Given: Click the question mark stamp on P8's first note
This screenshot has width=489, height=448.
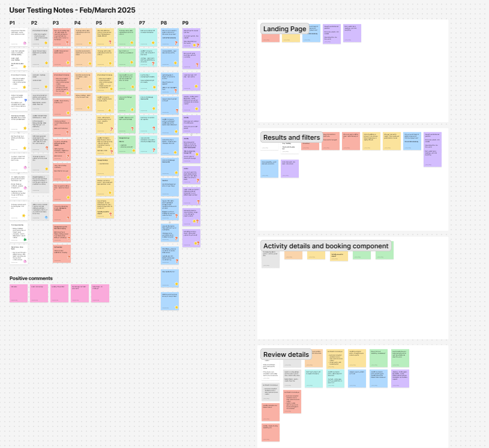Looking at the screenshot, I should coord(176,43).
